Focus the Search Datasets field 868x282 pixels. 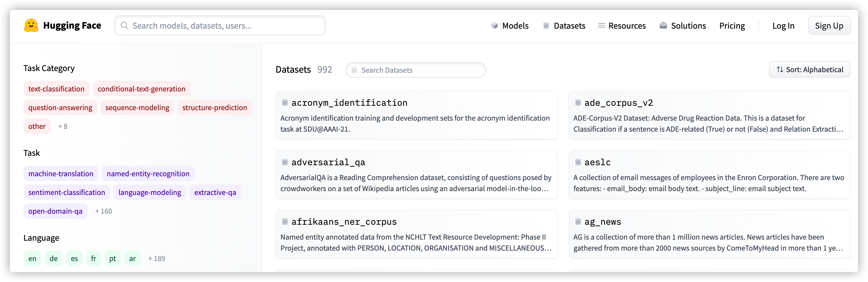(416, 70)
